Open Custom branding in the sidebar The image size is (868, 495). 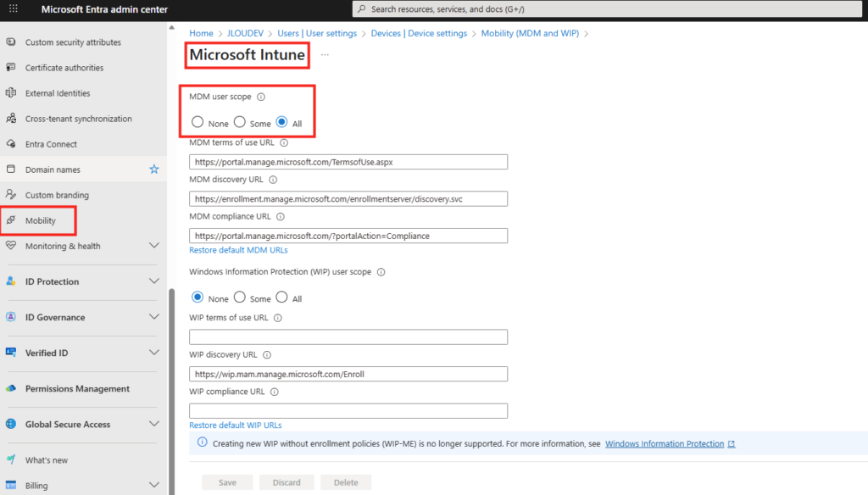(x=57, y=195)
